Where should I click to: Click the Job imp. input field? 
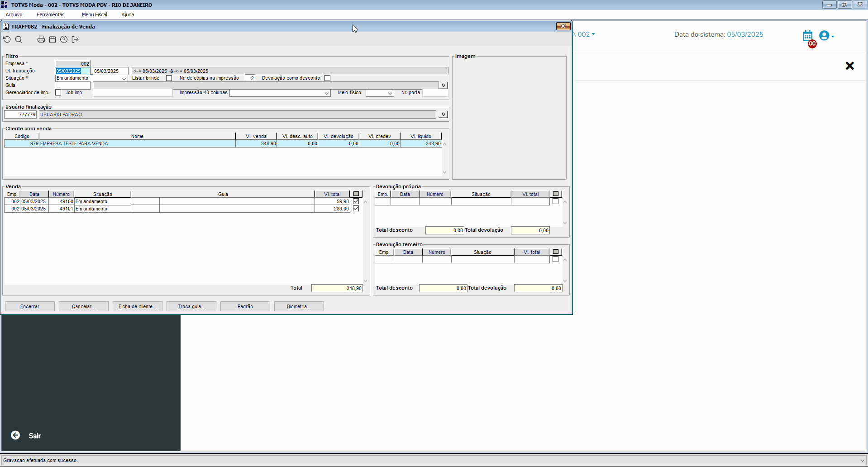(133, 93)
